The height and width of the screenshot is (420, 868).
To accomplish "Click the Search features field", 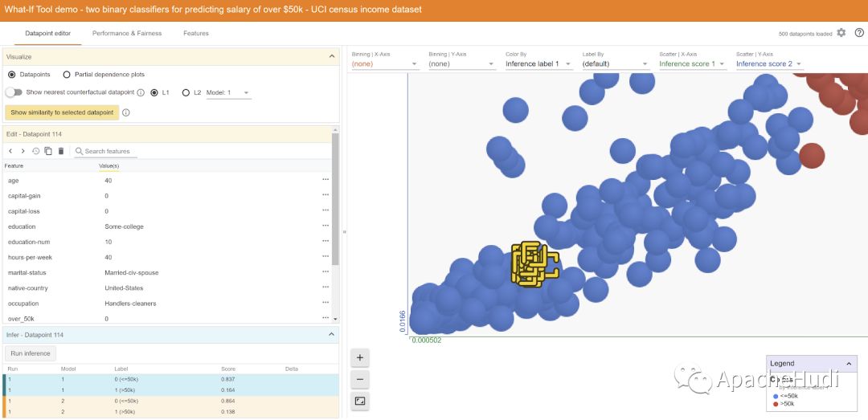I will click(105, 151).
